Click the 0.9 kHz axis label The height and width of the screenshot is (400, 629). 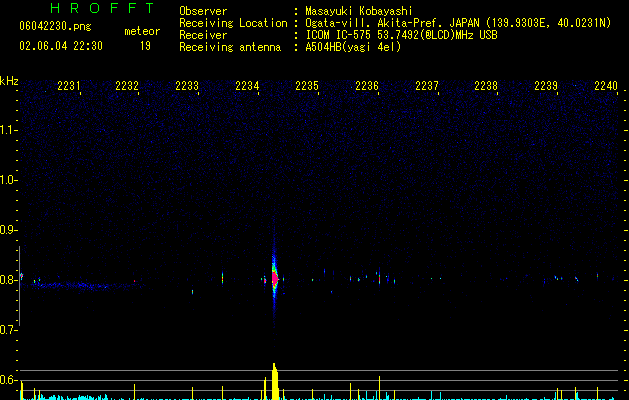[x=8, y=230]
